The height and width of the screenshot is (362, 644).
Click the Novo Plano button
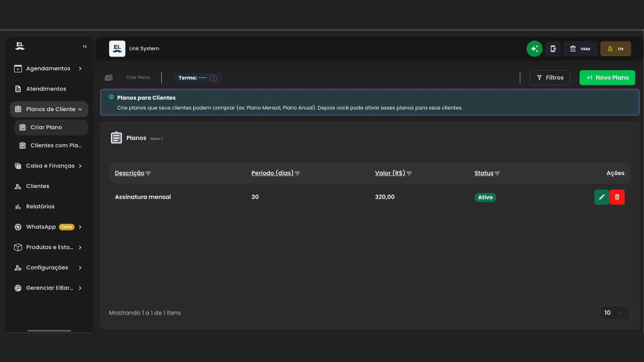pos(607,77)
